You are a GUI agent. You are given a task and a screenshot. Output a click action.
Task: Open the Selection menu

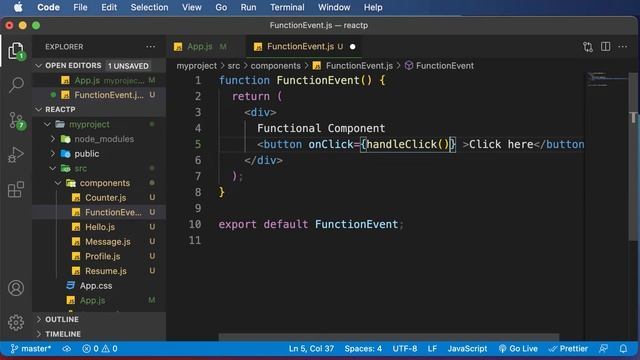(149, 7)
